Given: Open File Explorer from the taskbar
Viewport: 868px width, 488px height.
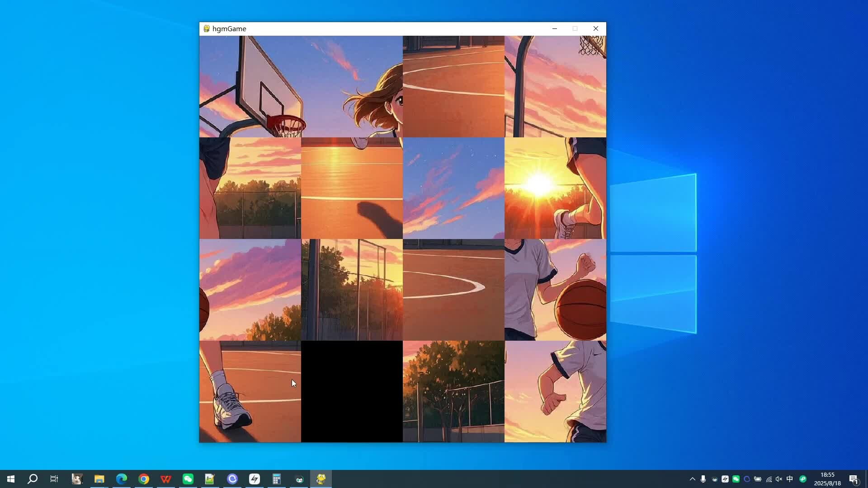Looking at the screenshot, I should coord(99,479).
